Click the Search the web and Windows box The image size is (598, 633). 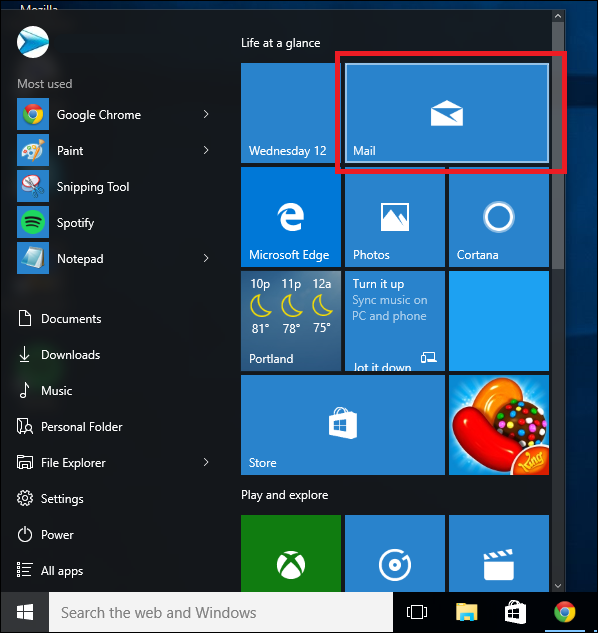221,612
